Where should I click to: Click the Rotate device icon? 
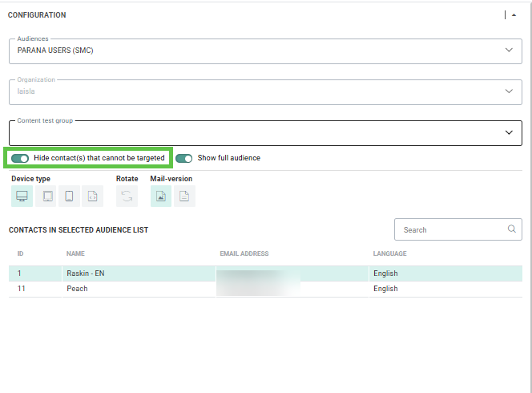[x=127, y=196]
